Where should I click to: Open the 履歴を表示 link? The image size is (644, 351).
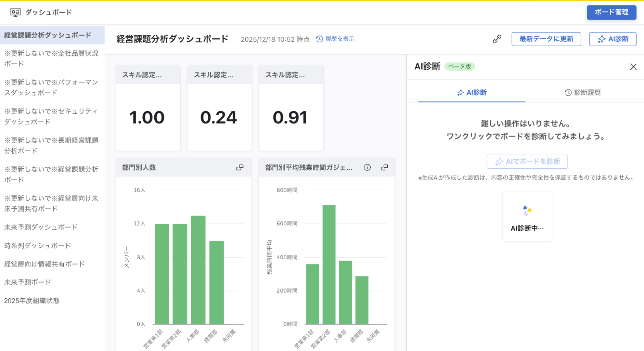[x=335, y=39]
